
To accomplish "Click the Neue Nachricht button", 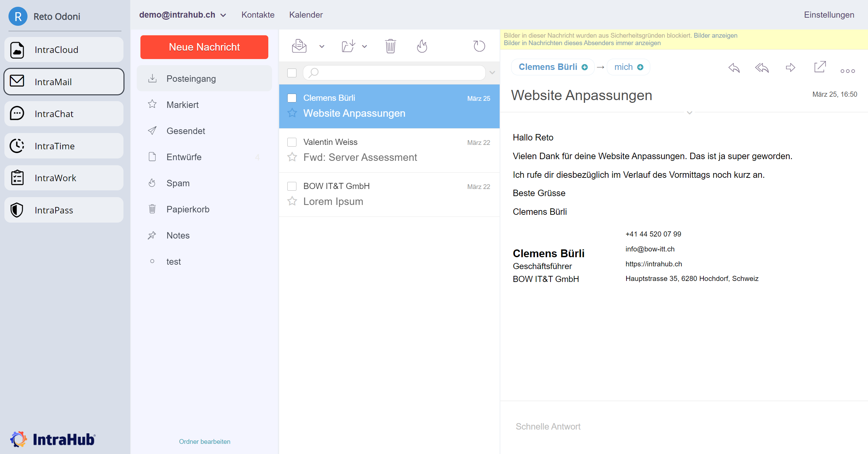I will point(204,47).
